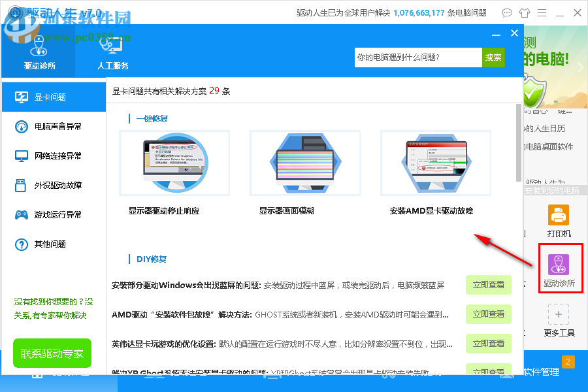
Task: Click the green 搜索 search button
Action: tap(493, 57)
